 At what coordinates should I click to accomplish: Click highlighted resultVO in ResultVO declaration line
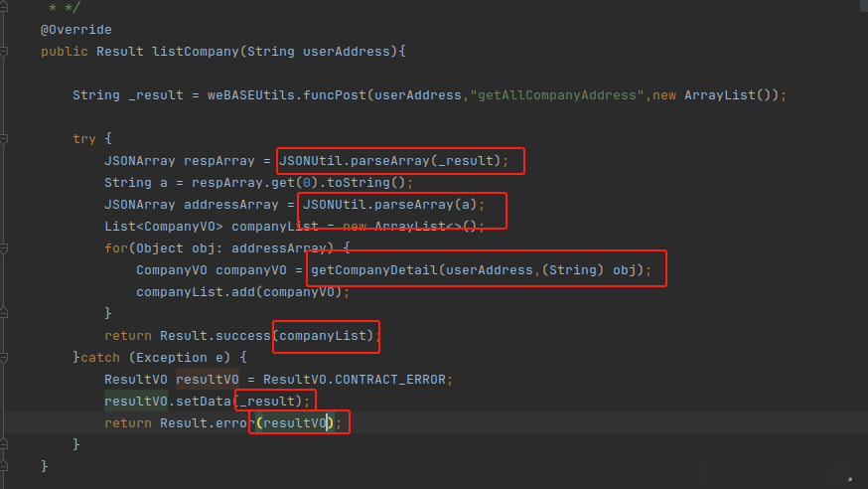(x=208, y=380)
